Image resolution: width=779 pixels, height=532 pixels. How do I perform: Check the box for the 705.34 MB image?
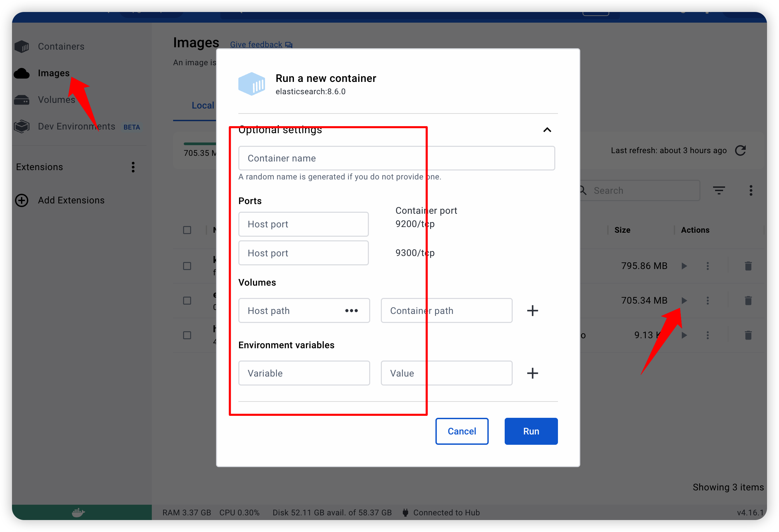coord(187,301)
